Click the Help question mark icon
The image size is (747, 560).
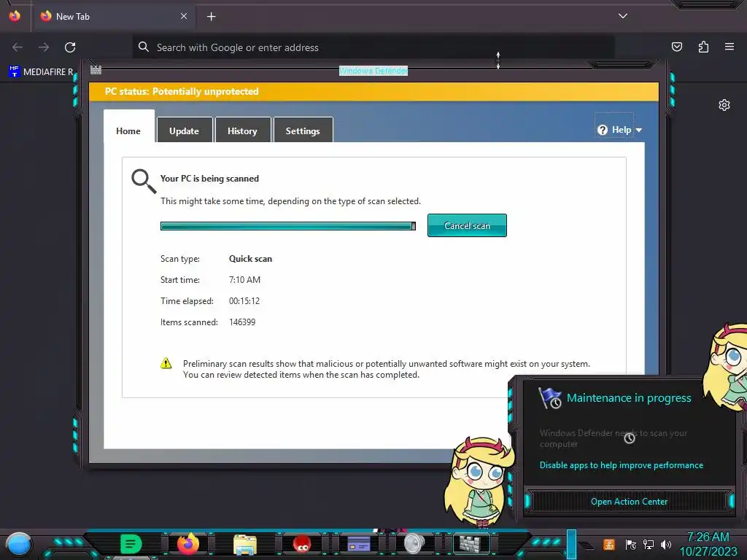pyautogui.click(x=603, y=130)
